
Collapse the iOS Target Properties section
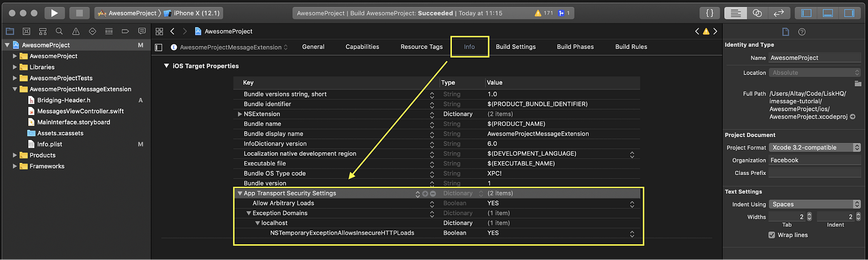[167, 66]
